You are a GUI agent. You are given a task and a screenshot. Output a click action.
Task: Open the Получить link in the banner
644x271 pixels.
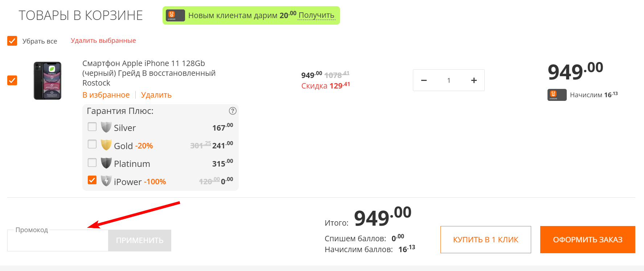point(316,15)
